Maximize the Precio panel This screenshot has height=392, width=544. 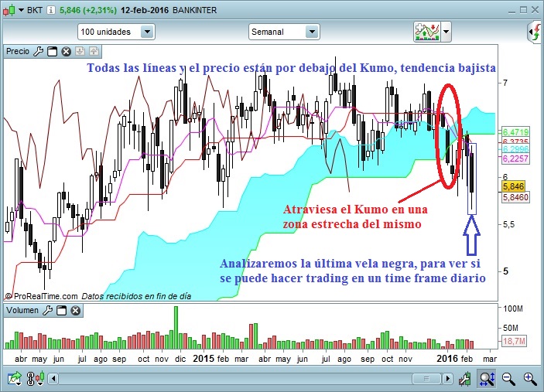click(53, 52)
